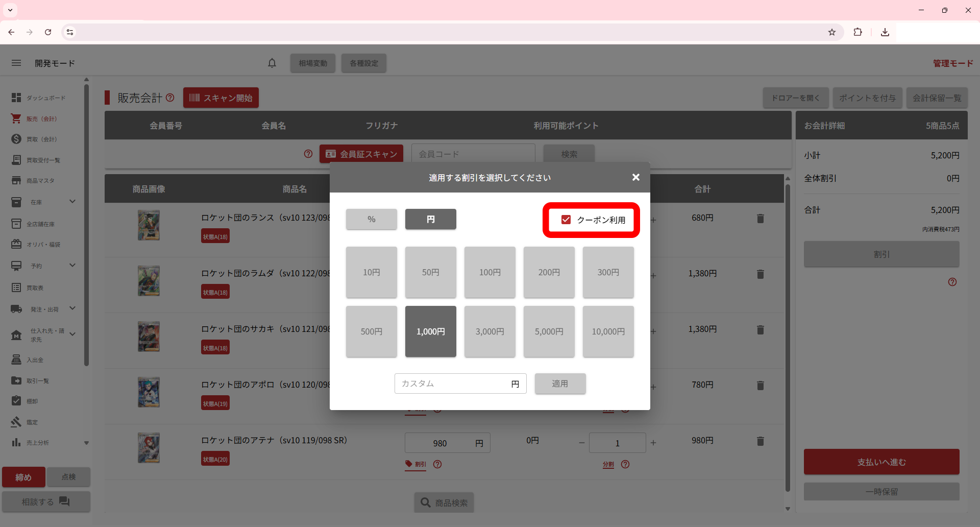Open browser downloads icon
The image size is (980, 527).
885,32
